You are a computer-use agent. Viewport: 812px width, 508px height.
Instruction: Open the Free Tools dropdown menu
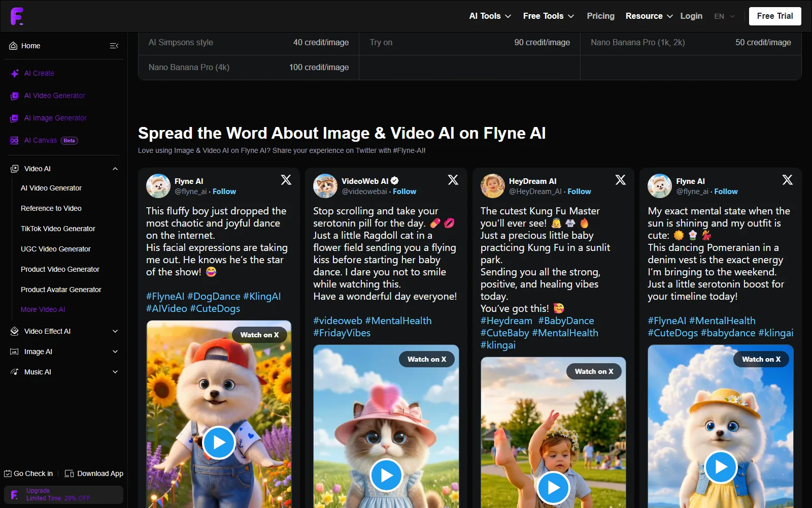[x=549, y=16]
